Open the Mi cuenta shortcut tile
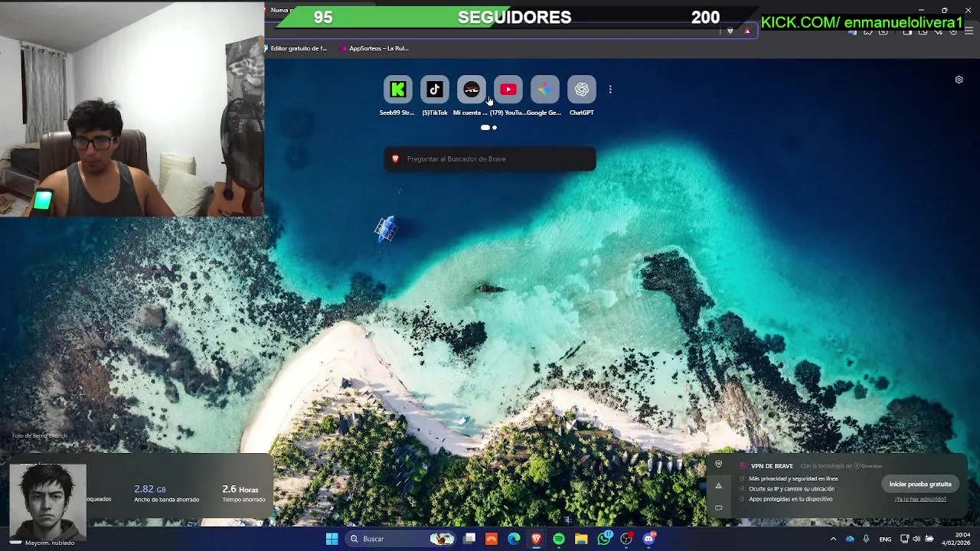 pos(471,90)
